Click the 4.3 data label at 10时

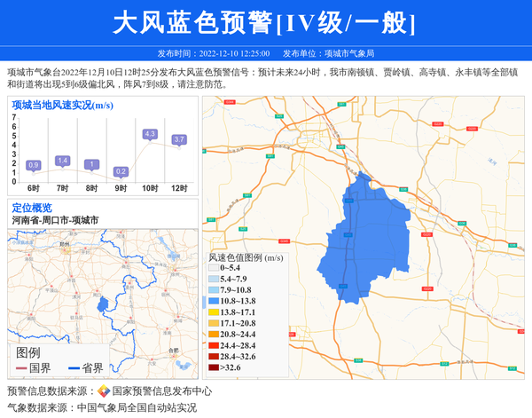click(x=149, y=134)
